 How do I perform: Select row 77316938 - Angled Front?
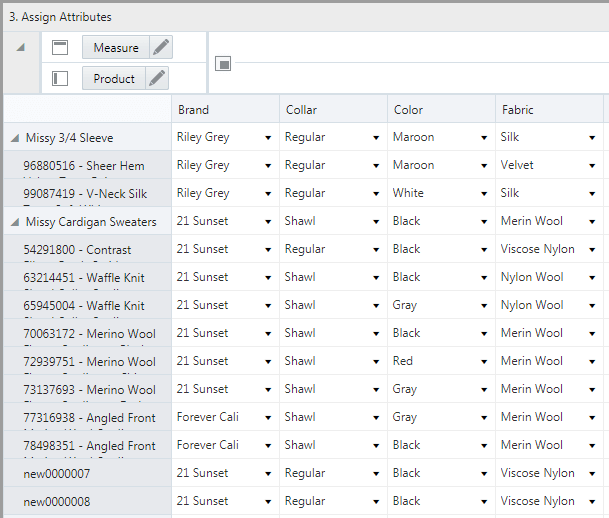point(88,417)
